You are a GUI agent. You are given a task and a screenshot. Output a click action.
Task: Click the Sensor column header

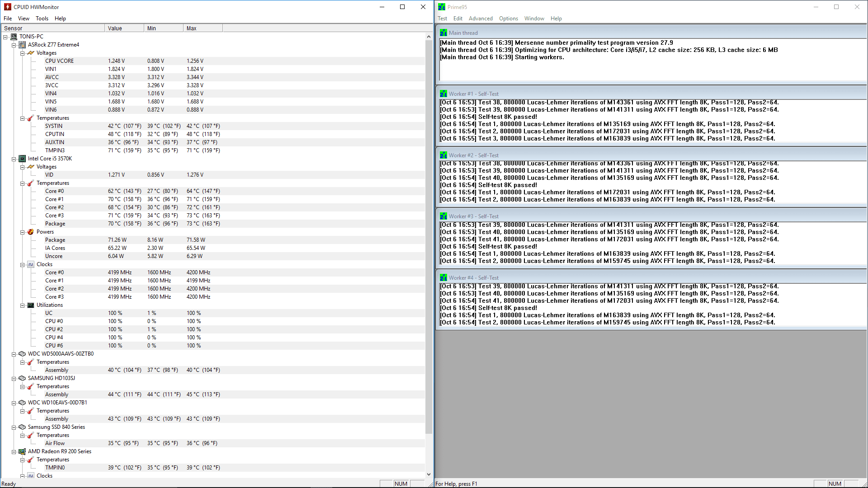click(53, 28)
